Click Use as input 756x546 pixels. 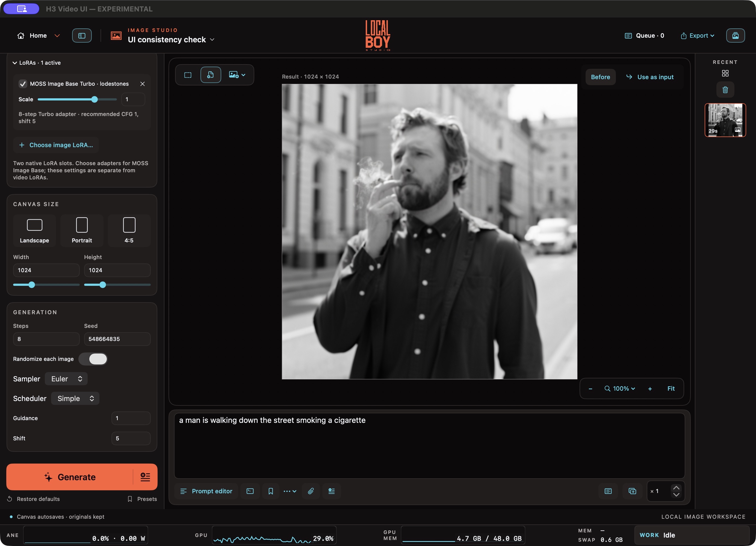click(x=650, y=77)
